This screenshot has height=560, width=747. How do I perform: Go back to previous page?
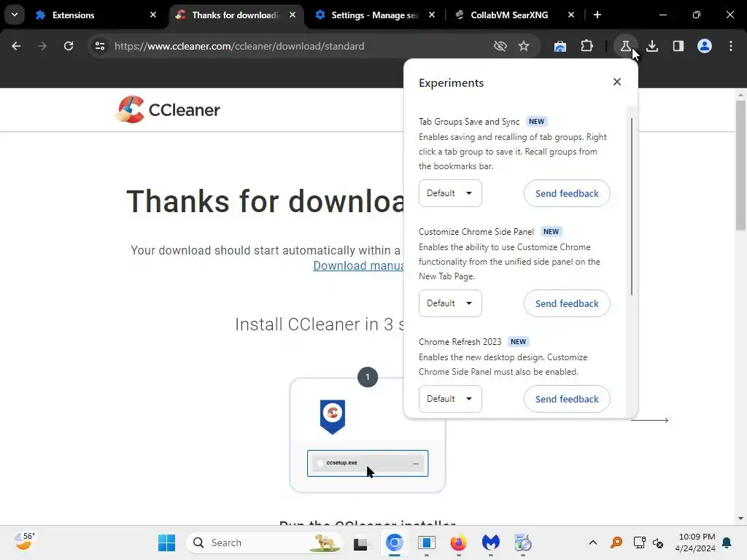(x=16, y=46)
